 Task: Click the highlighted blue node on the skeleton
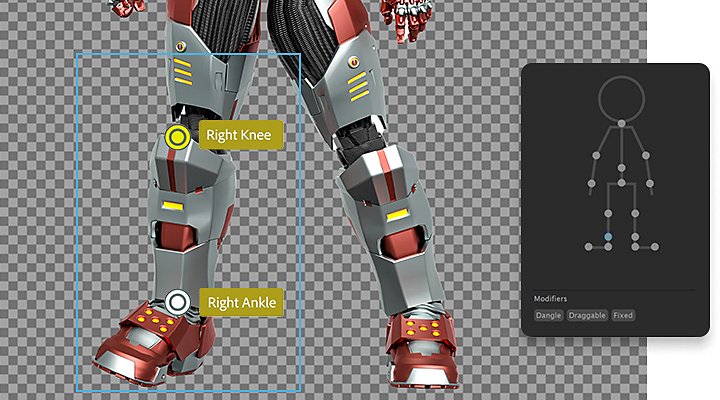pos(608,237)
